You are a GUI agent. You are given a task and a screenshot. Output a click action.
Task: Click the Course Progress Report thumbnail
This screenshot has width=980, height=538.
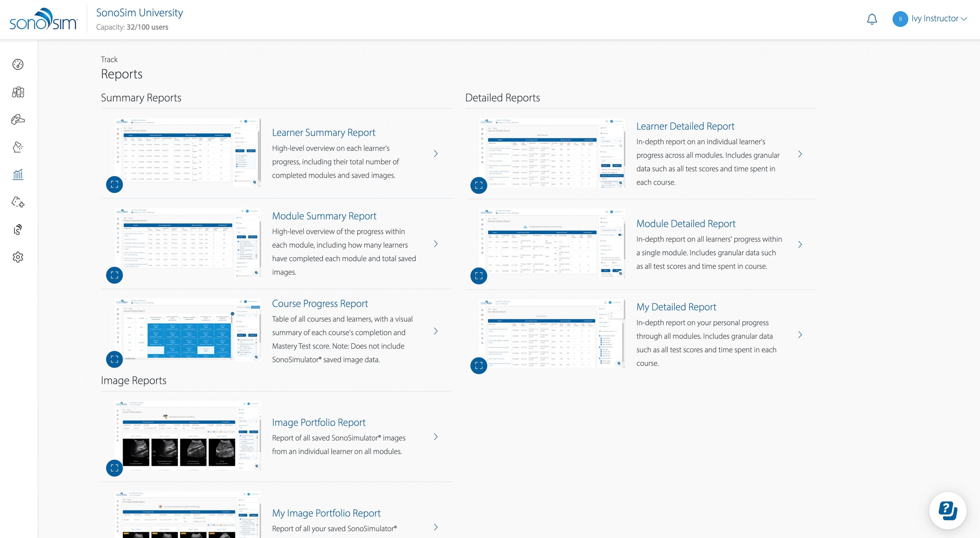point(187,329)
